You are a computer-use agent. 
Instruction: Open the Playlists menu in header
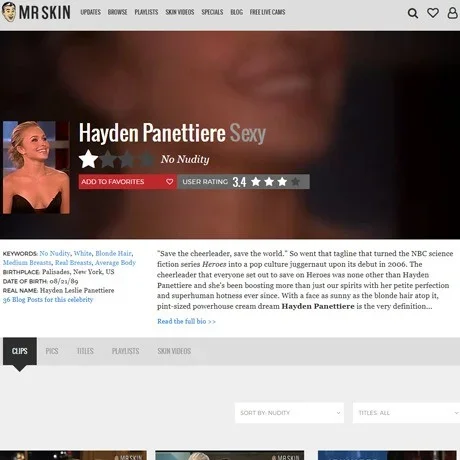tap(146, 12)
